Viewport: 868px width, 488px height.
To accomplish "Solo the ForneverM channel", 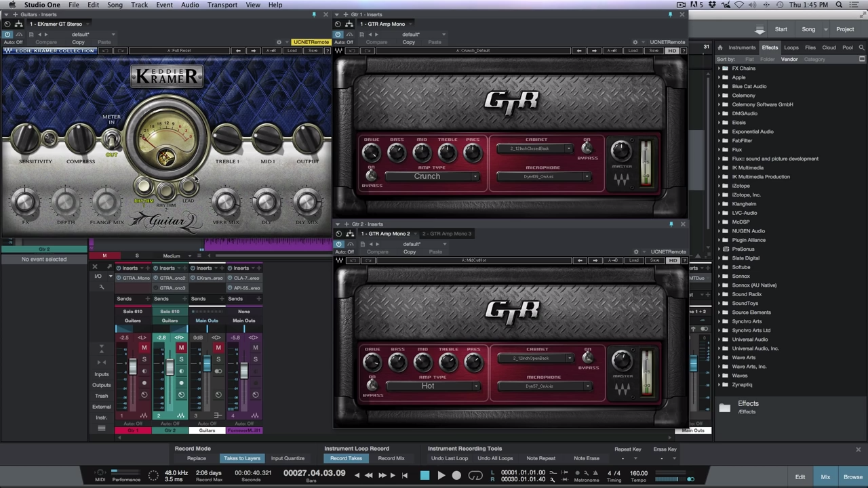I will (x=256, y=359).
